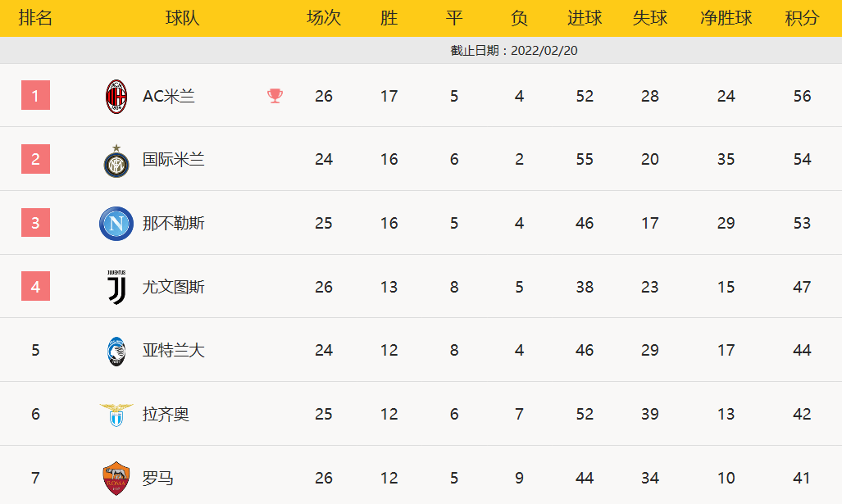
Task: Click the 排名 column header
Action: 35,18
